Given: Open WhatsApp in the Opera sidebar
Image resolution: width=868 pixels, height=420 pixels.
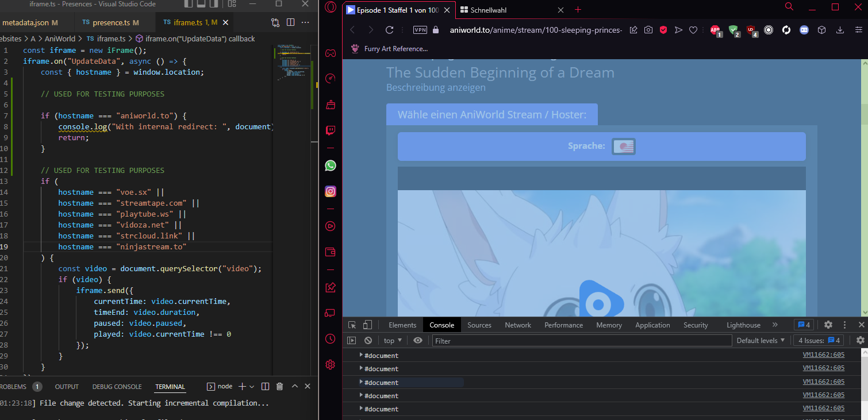Looking at the screenshot, I should click(331, 165).
